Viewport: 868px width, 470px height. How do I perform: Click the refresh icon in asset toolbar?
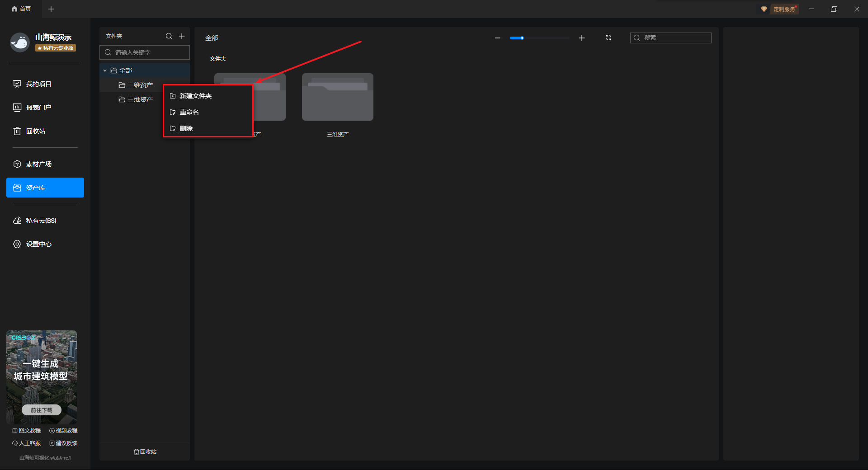609,38
